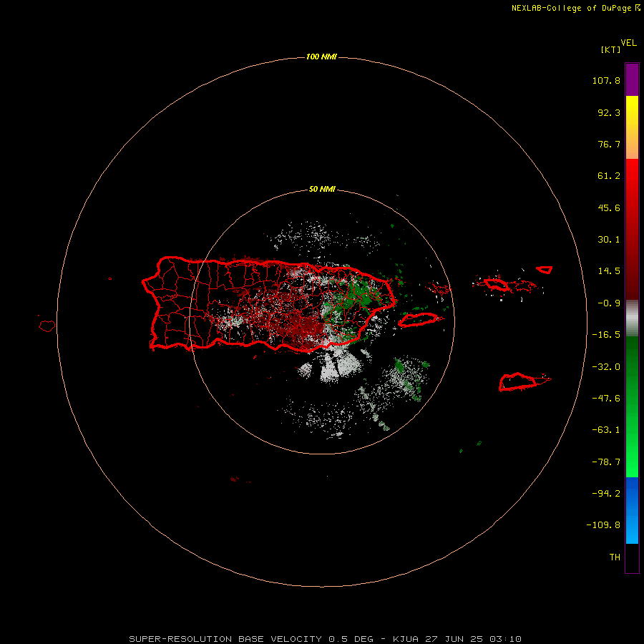The image size is (644, 644).
Task: Click the Super-Resolution Base Velocity KJUA caption
Action: click(x=325, y=639)
